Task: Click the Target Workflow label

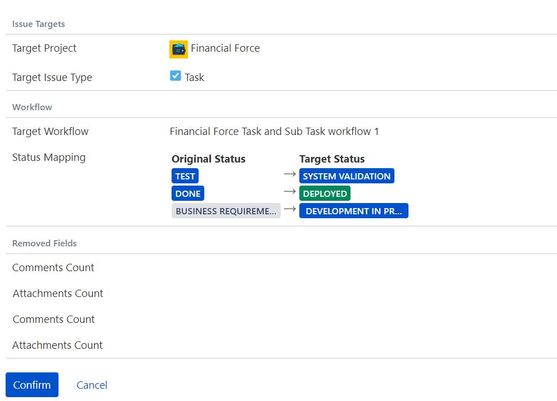Action: point(50,131)
